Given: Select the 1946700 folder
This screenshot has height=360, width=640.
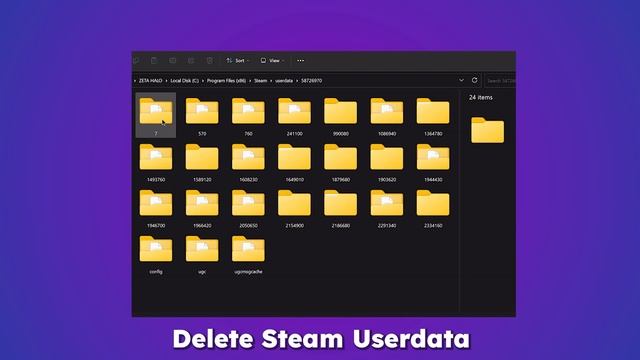Looking at the screenshot, I should point(156,208).
